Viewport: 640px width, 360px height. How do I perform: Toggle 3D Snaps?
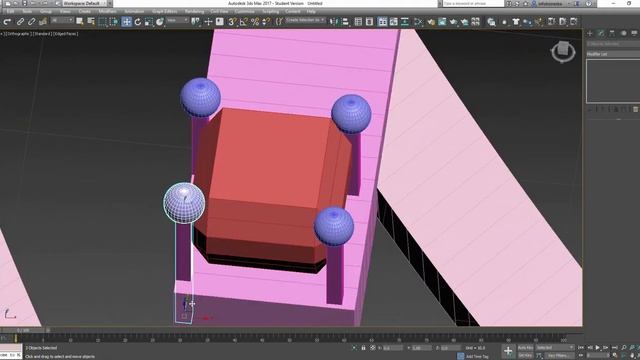232,22
